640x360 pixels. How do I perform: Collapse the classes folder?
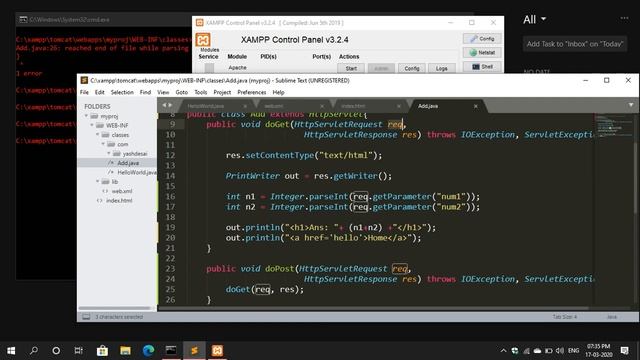click(x=98, y=135)
